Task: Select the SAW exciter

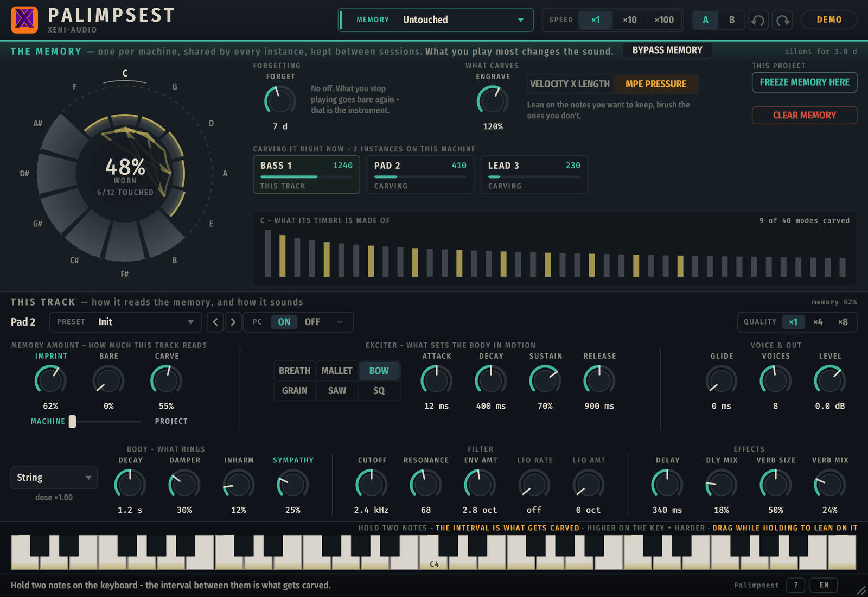Action: coord(337,391)
